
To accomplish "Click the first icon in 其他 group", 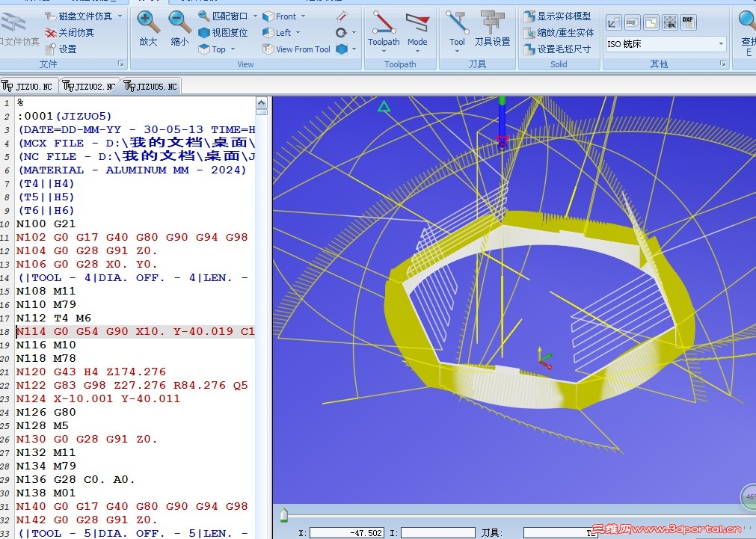I will (x=614, y=22).
